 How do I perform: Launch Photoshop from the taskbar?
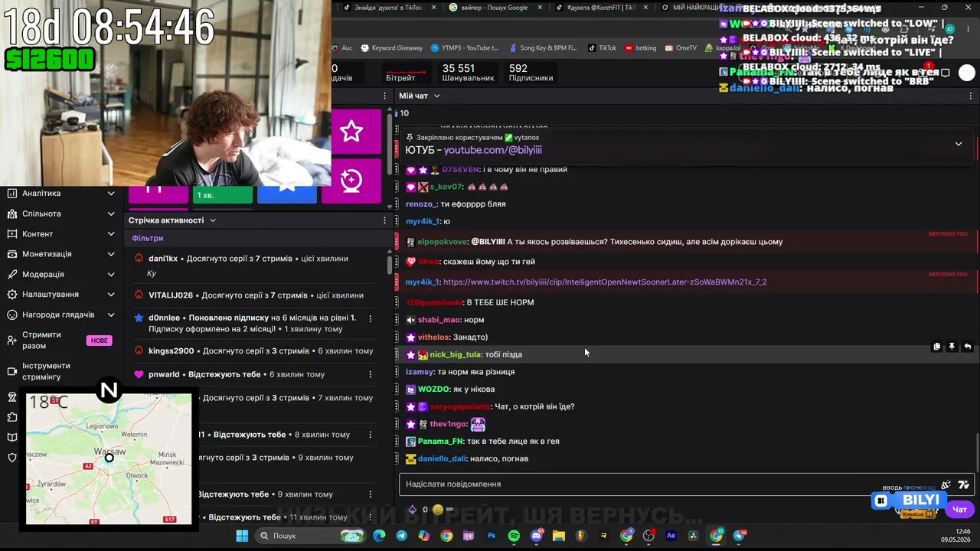coord(492,536)
